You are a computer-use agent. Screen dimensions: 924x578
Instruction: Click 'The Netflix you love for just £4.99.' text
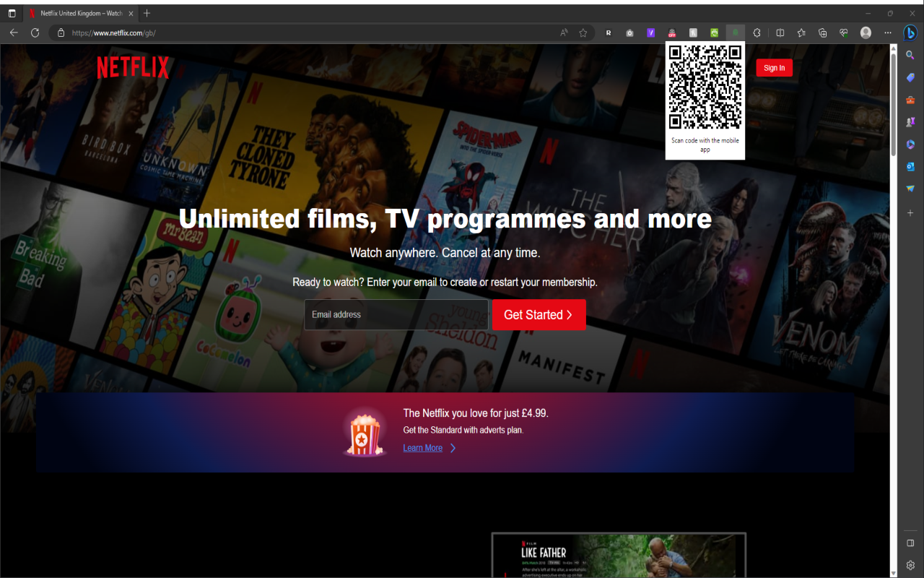476,413
